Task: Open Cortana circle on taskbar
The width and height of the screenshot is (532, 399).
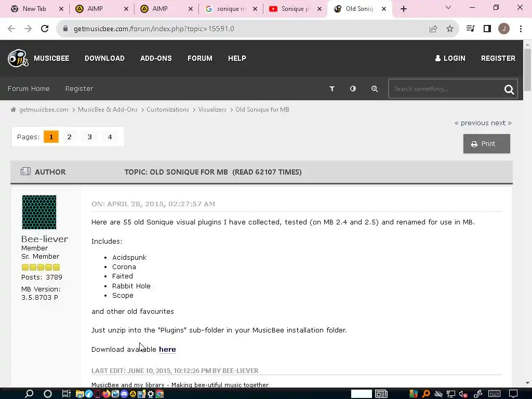Action: [x=48, y=394]
